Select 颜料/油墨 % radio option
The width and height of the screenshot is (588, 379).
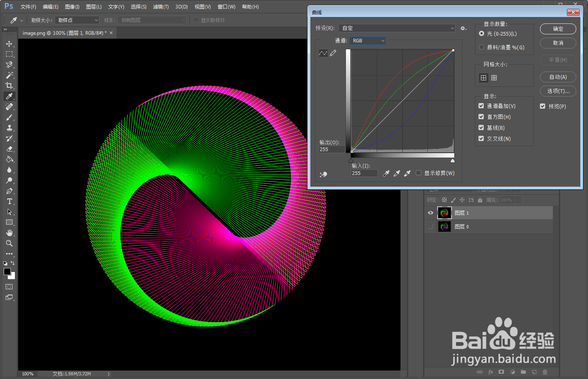(x=481, y=47)
